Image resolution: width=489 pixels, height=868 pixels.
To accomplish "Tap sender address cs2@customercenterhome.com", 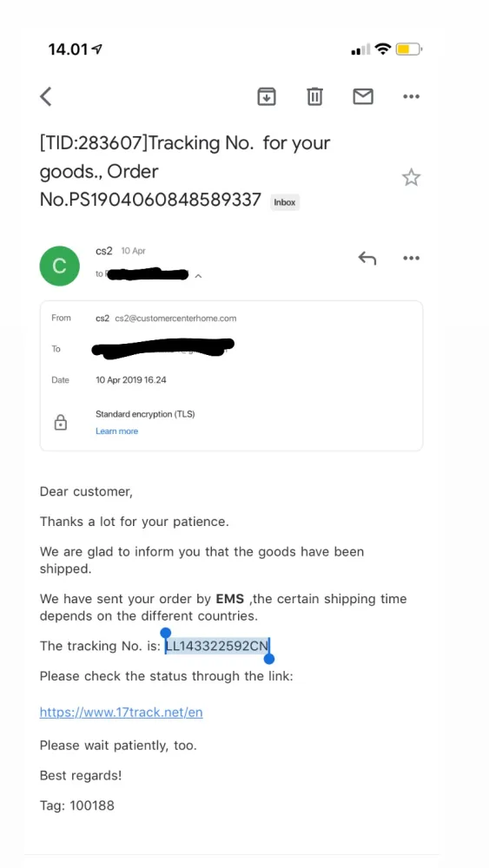I will coord(175,319).
